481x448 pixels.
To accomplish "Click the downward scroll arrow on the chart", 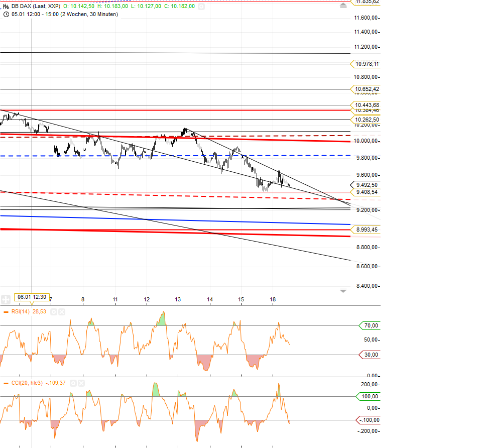I will 343,290.
